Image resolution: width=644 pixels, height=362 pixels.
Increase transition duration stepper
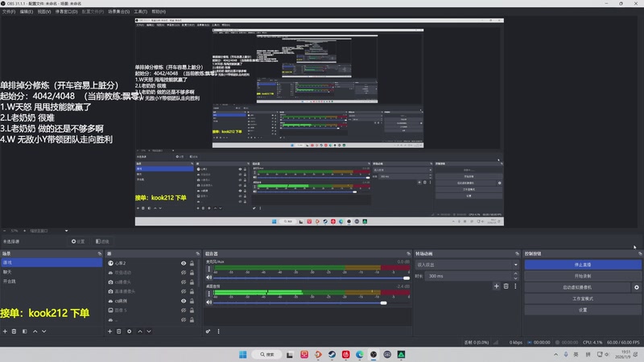pyautogui.click(x=515, y=274)
